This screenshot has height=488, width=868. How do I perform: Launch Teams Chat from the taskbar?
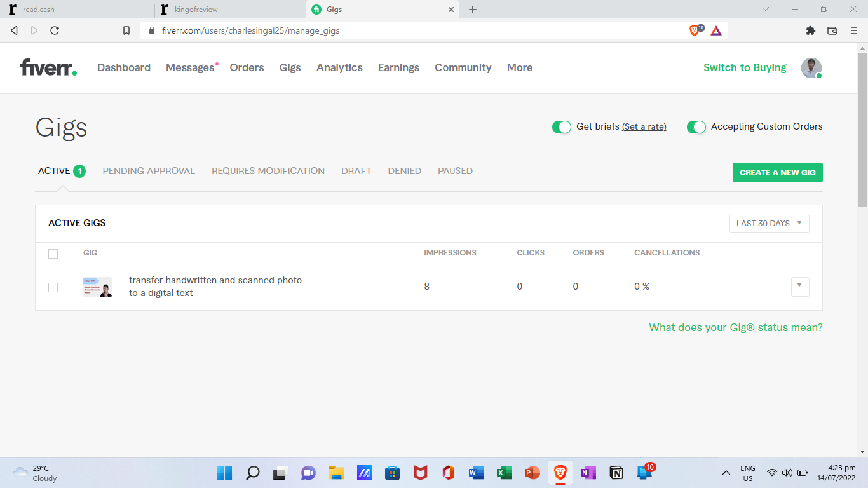pos(308,473)
